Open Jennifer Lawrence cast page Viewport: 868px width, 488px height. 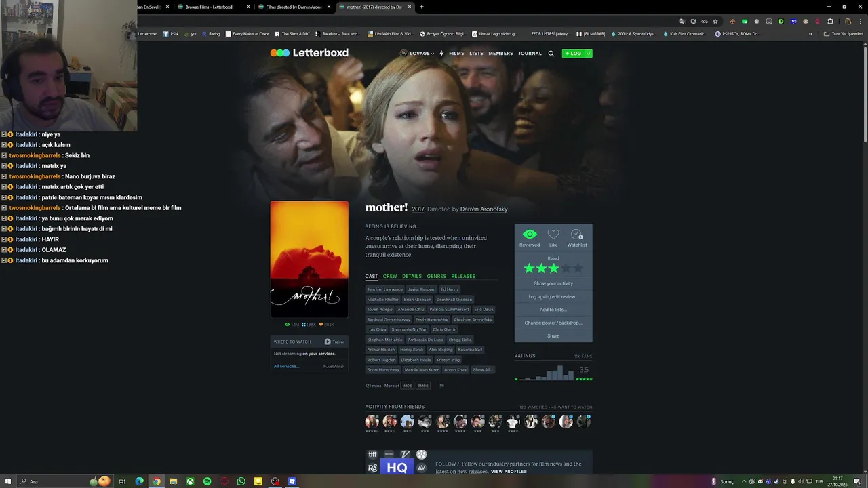(x=384, y=289)
